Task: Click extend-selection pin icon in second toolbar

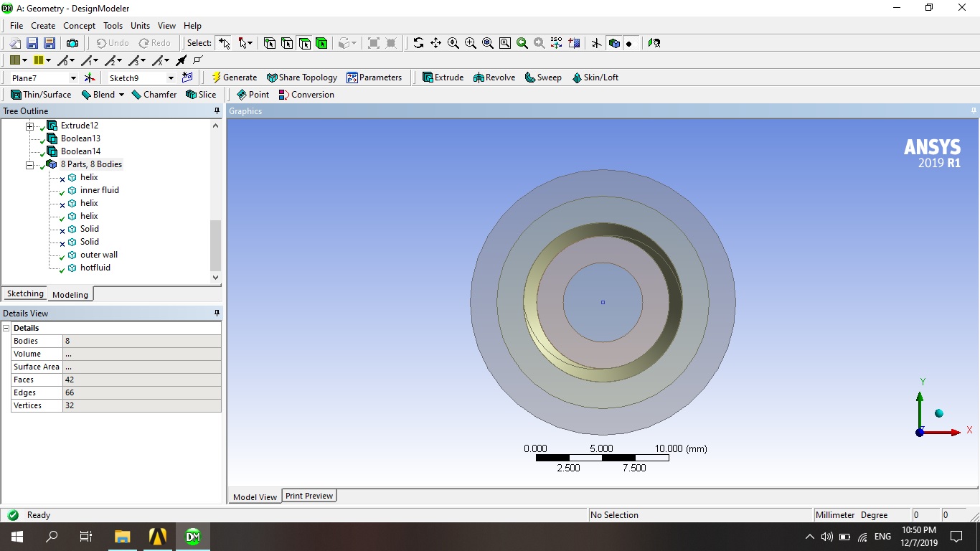Action: click(x=182, y=60)
